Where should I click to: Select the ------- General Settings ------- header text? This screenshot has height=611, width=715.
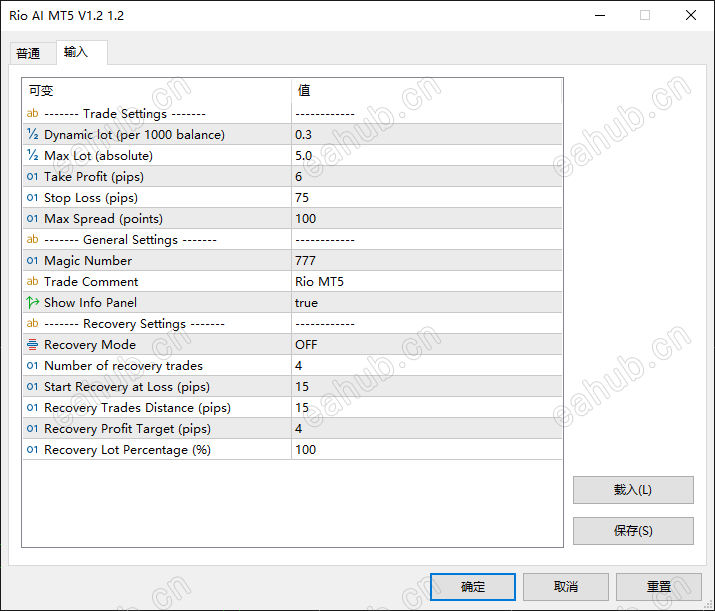pyautogui.click(x=130, y=240)
